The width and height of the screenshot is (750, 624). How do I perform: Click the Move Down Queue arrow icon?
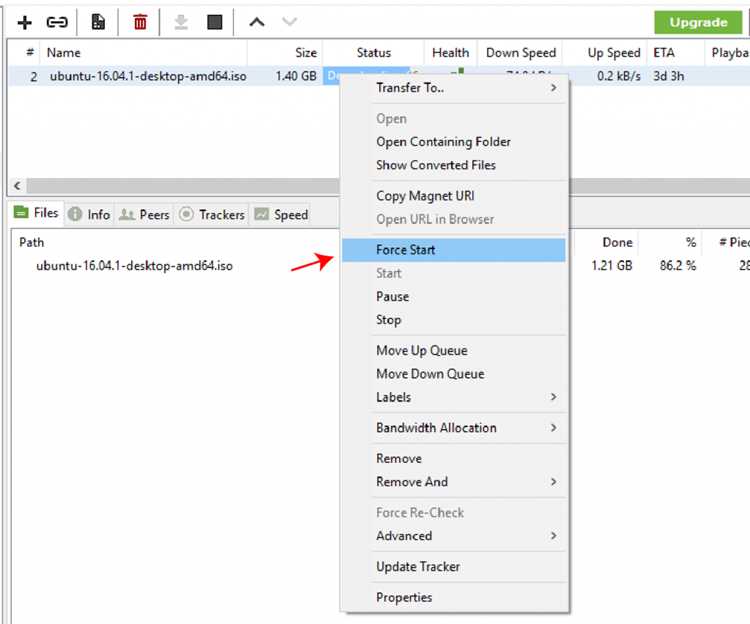(289, 22)
